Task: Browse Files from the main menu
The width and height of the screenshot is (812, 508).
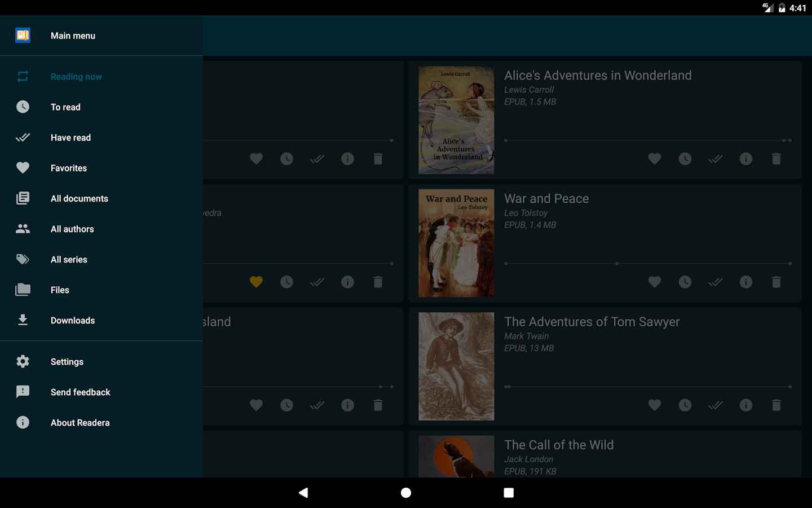Action: point(101,290)
